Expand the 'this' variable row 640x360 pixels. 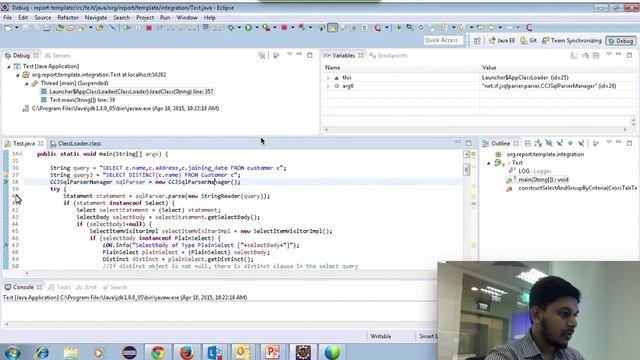(x=328, y=78)
